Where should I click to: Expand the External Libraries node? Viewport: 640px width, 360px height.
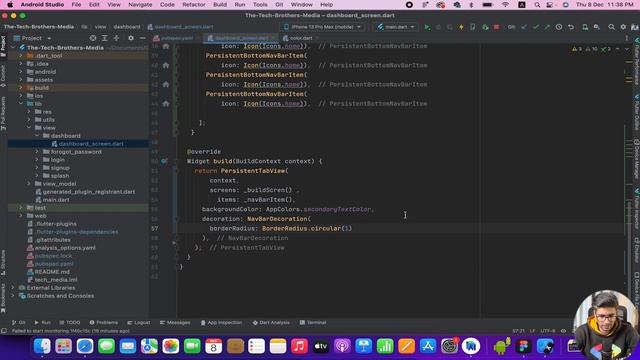[x=13, y=288]
